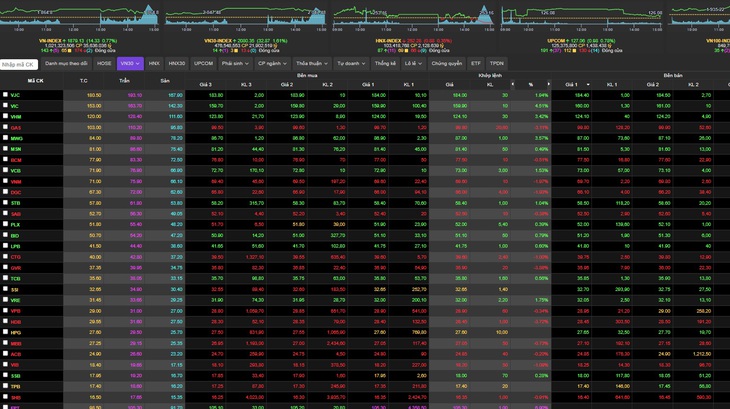Switch to the HOSE tab

104,63
